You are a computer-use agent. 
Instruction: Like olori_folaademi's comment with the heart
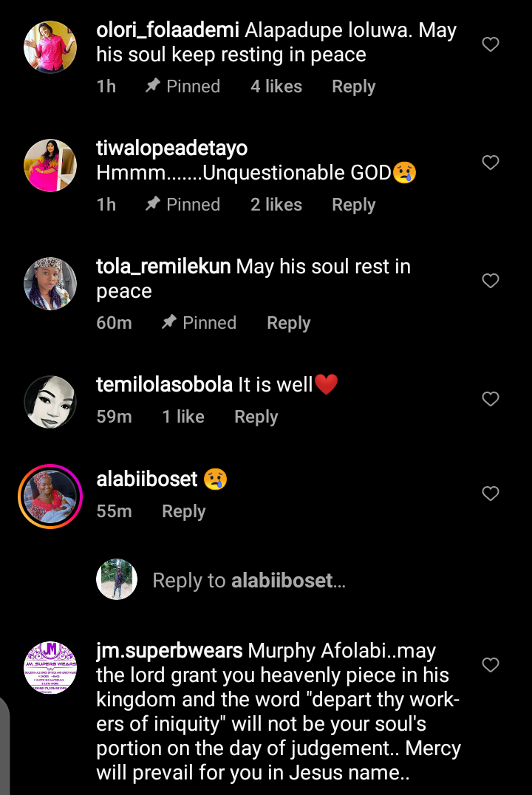(x=491, y=45)
